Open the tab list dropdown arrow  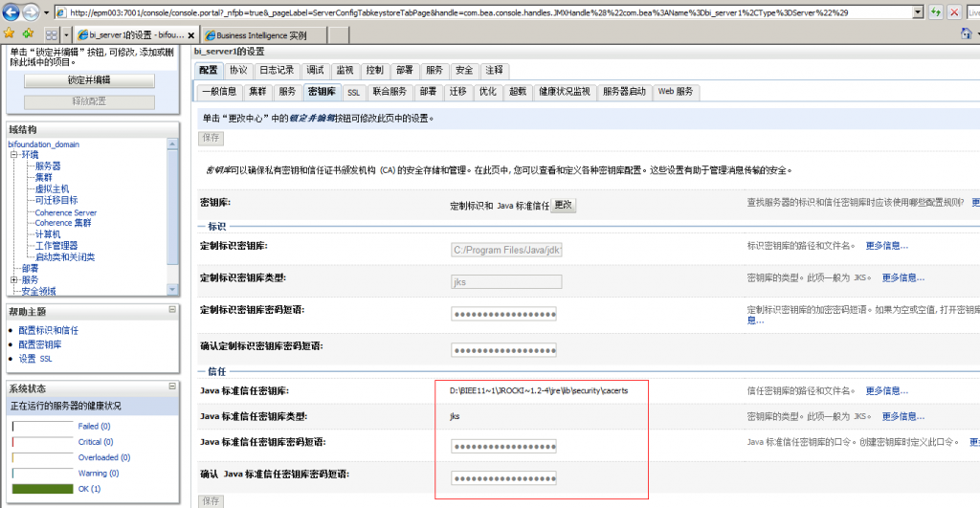[x=66, y=35]
